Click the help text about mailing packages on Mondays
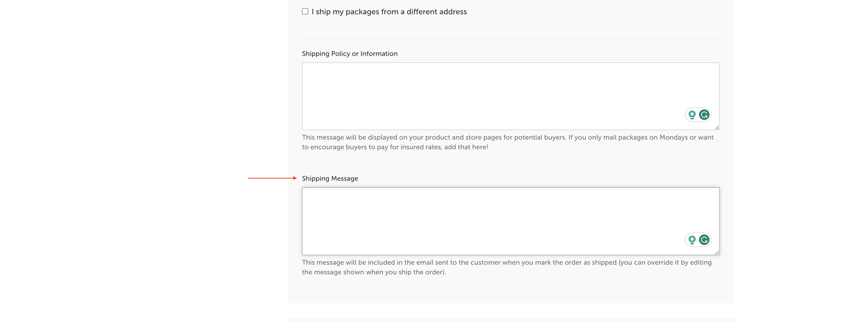The image size is (868, 322). pyautogui.click(x=507, y=138)
